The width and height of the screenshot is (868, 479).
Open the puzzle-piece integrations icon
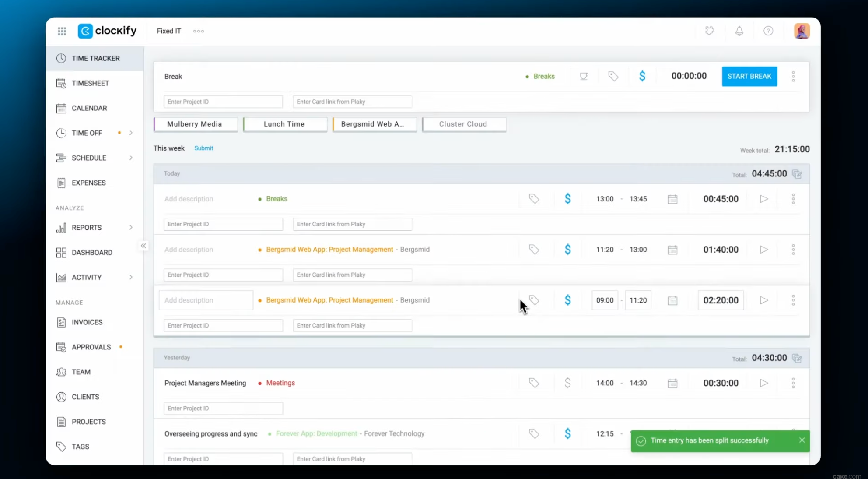[x=710, y=31]
